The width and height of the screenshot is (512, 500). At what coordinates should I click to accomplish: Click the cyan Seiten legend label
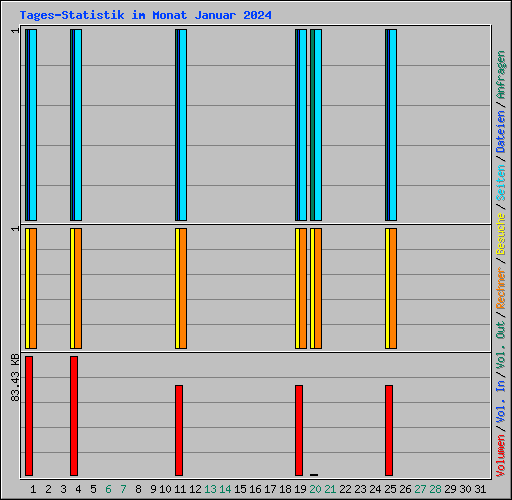(501, 183)
